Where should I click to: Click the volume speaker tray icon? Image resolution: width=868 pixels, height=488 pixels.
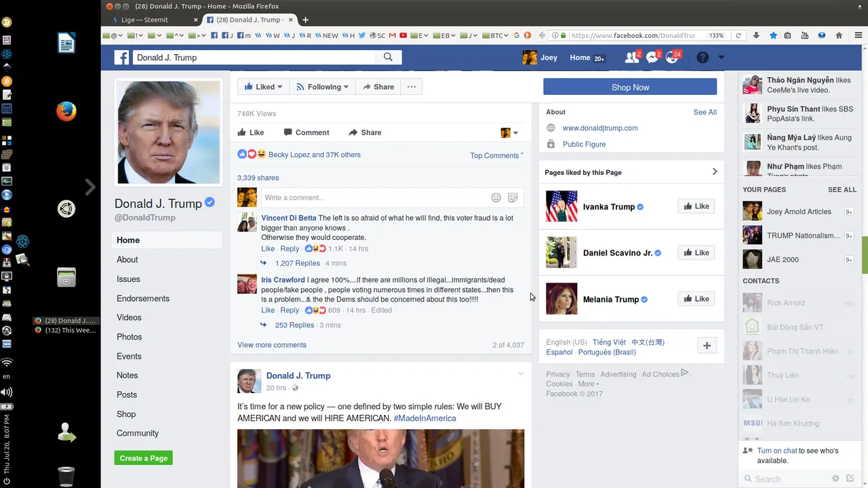pyautogui.click(x=6, y=392)
